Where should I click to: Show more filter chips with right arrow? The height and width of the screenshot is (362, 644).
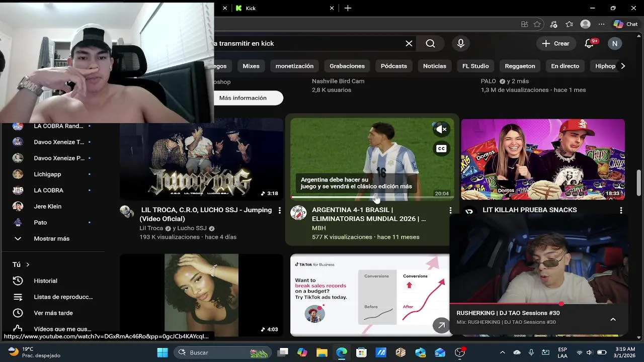623,66
